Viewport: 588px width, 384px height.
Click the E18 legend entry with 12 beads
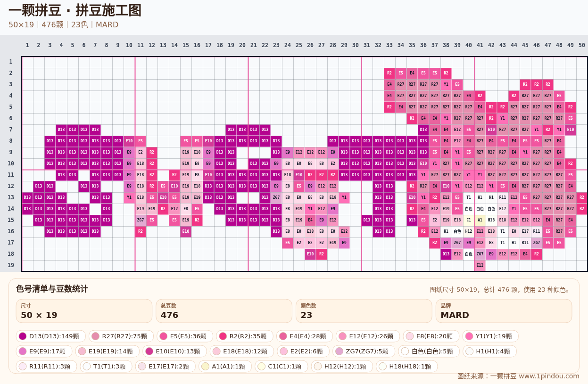coord(242,351)
